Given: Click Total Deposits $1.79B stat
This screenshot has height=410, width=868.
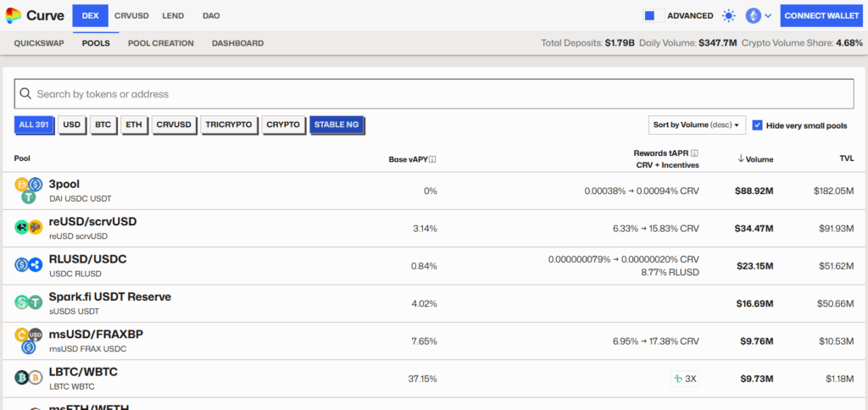Looking at the screenshot, I should [x=588, y=43].
